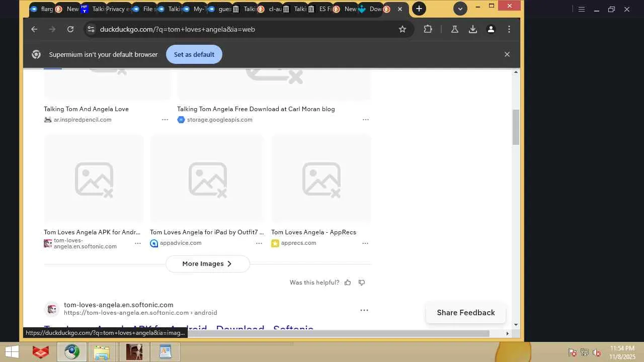Open options for softonic.com image result
This screenshot has height=362, width=644.
(x=137, y=243)
